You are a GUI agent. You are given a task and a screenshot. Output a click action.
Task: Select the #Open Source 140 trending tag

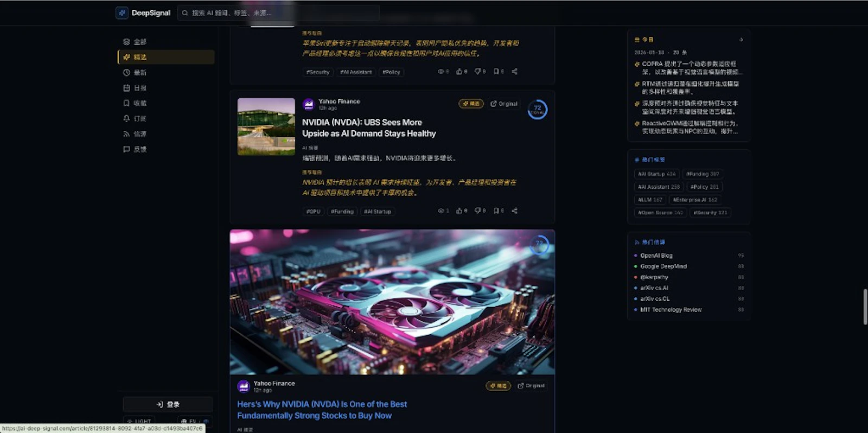[660, 213]
